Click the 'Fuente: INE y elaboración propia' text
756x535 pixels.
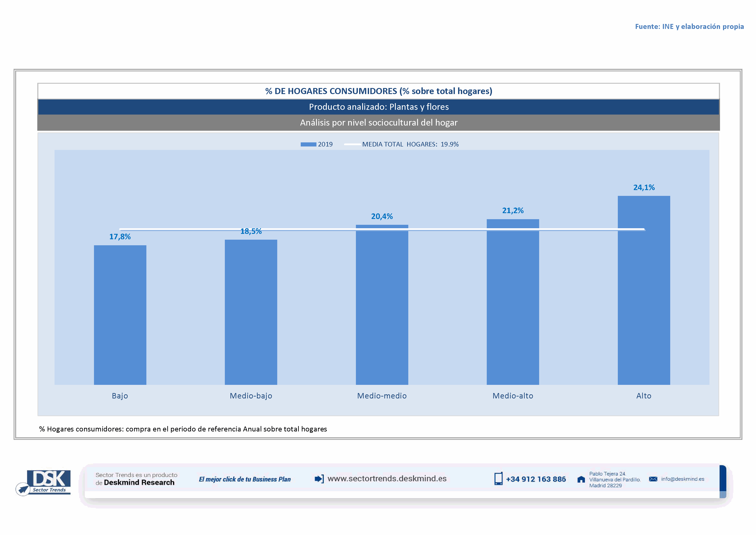(689, 26)
